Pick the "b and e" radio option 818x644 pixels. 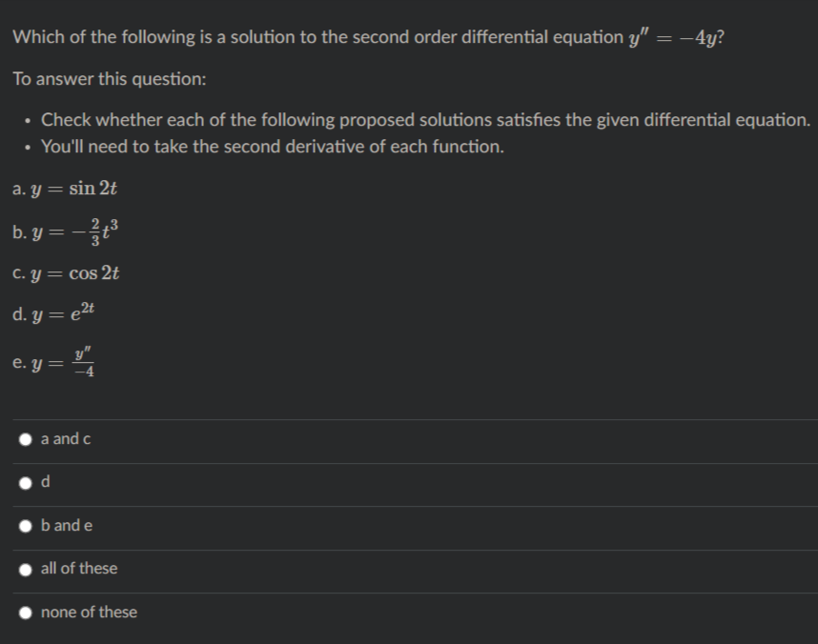(x=25, y=526)
